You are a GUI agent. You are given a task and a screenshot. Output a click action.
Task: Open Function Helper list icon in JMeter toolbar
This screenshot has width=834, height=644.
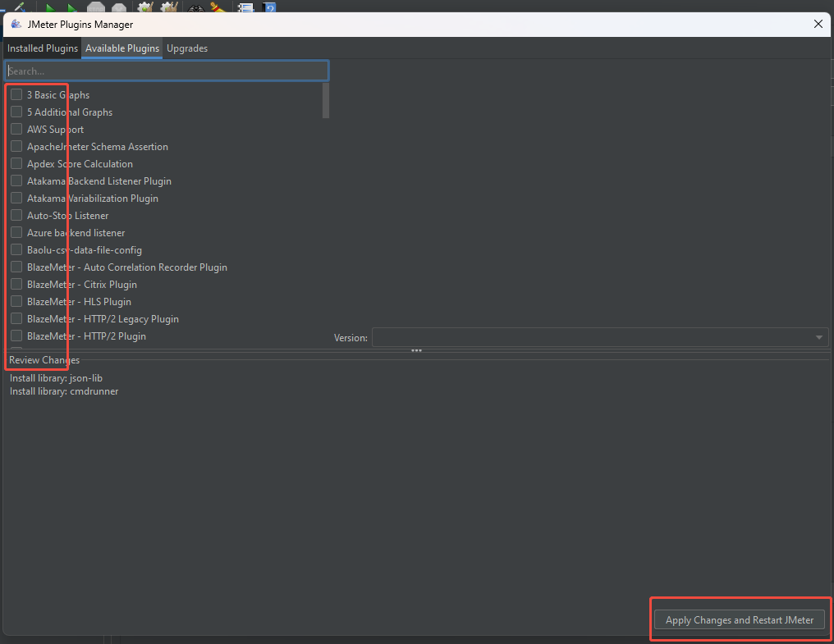[x=245, y=7]
